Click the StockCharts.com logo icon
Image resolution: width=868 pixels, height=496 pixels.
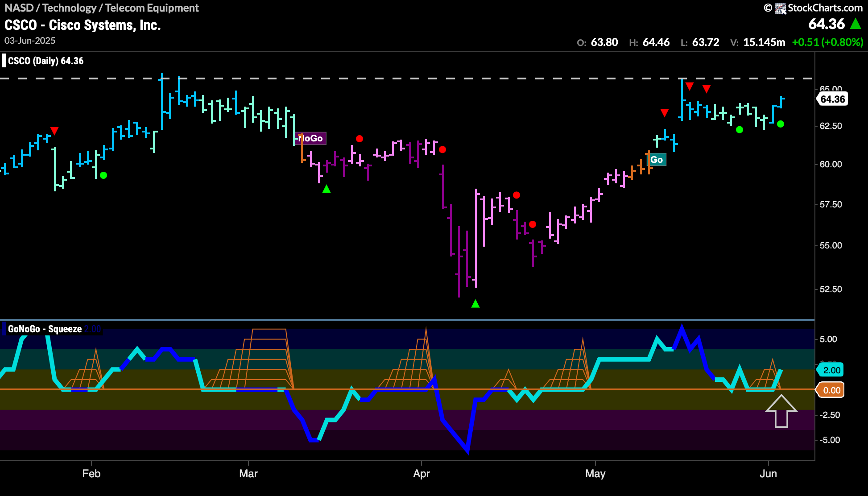(x=781, y=8)
